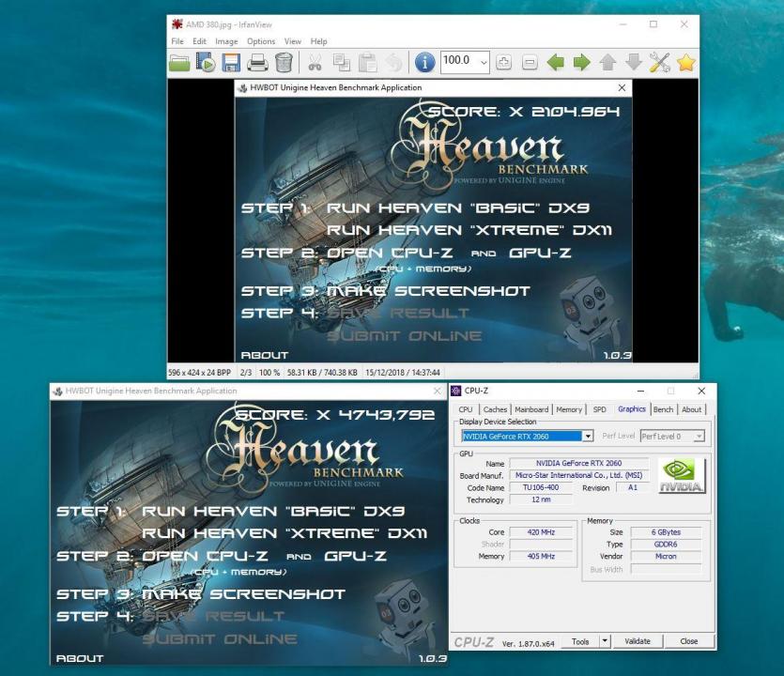The width and height of the screenshot is (784, 676).
Task: Open the Options menu in IrfanView
Action: 261,41
